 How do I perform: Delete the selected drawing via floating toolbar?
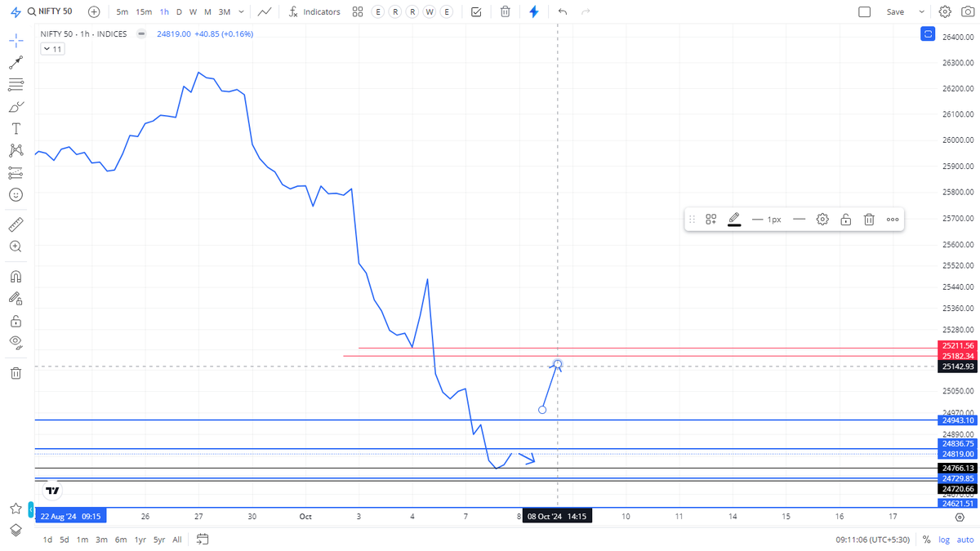coord(869,220)
